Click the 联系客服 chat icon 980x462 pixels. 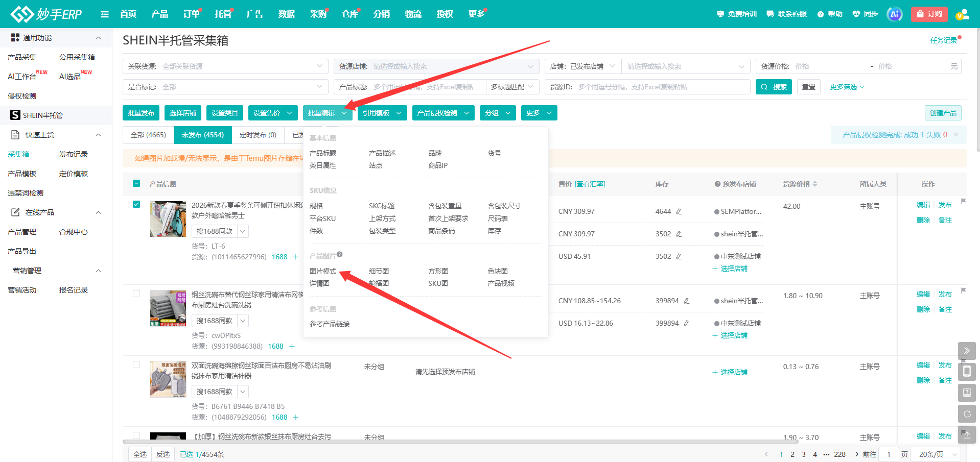click(x=771, y=14)
